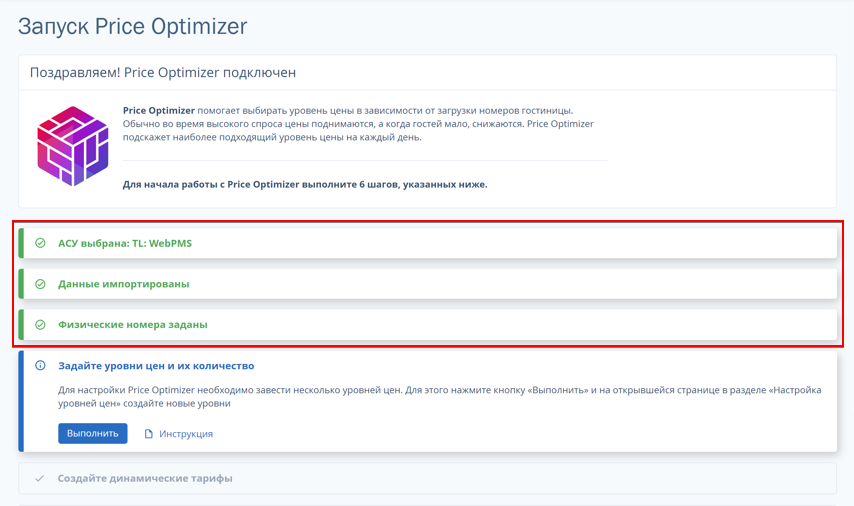
Task: Collapse the Задайте уровни цен и их количество step
Action: (156, 365)
